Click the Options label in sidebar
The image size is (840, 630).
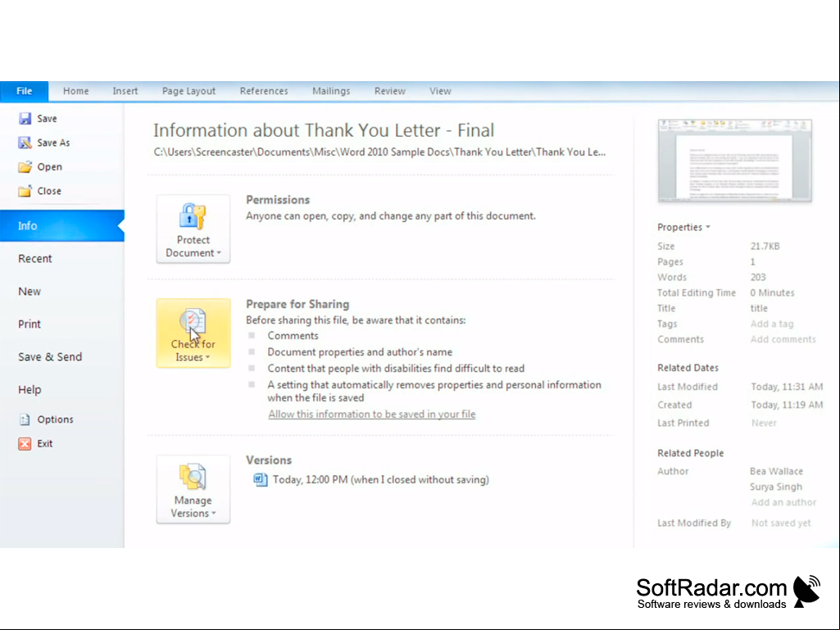click(x=55, y=419)
